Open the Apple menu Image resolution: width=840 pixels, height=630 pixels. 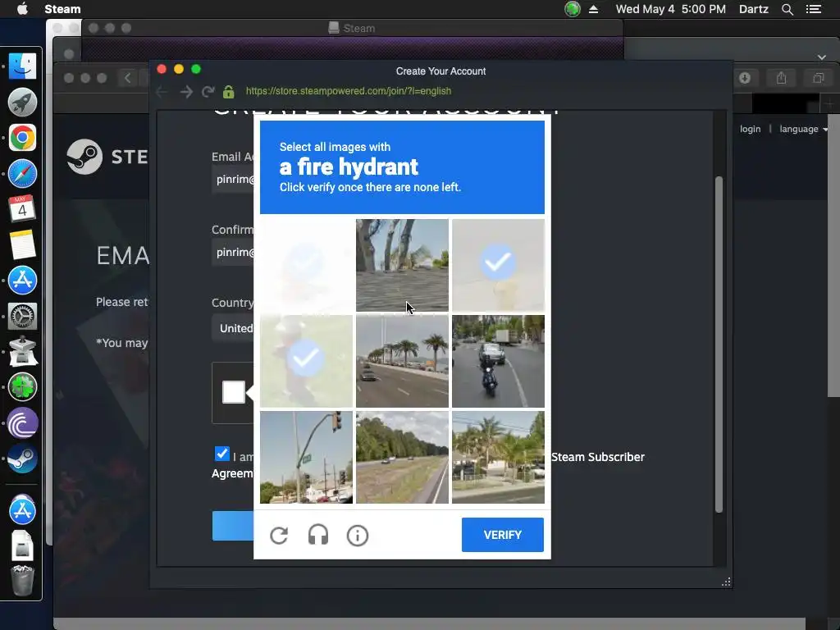pyautogui.click(x=22, y=9)
